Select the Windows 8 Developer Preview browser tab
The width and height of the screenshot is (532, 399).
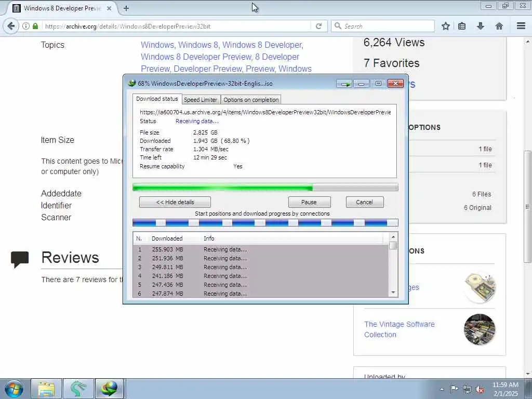[x=62, y=8]
